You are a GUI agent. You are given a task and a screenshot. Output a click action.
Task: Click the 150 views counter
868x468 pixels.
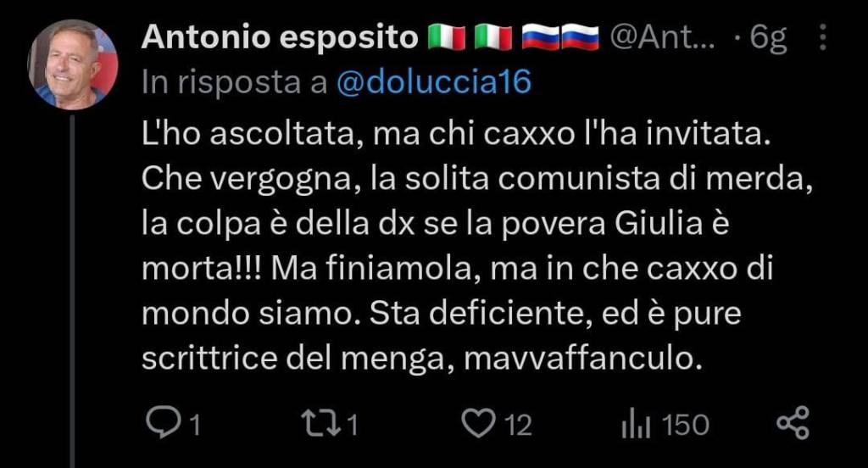pos(685,426)
